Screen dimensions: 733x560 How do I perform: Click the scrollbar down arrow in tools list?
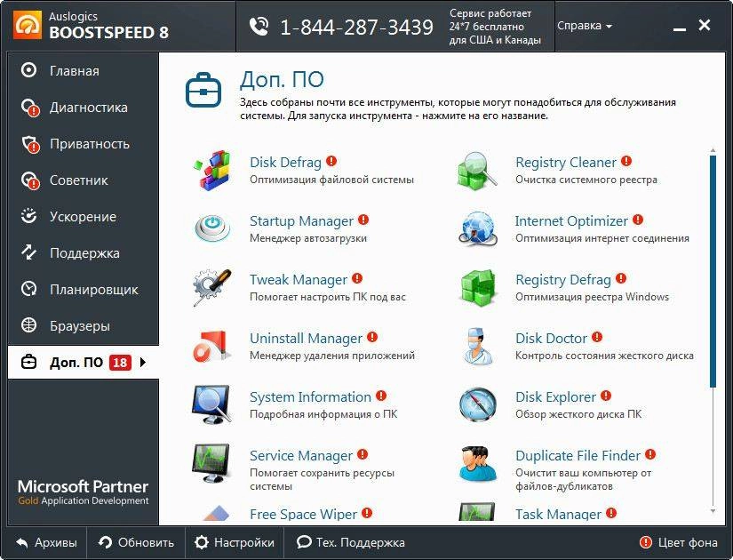click(713, 511)
